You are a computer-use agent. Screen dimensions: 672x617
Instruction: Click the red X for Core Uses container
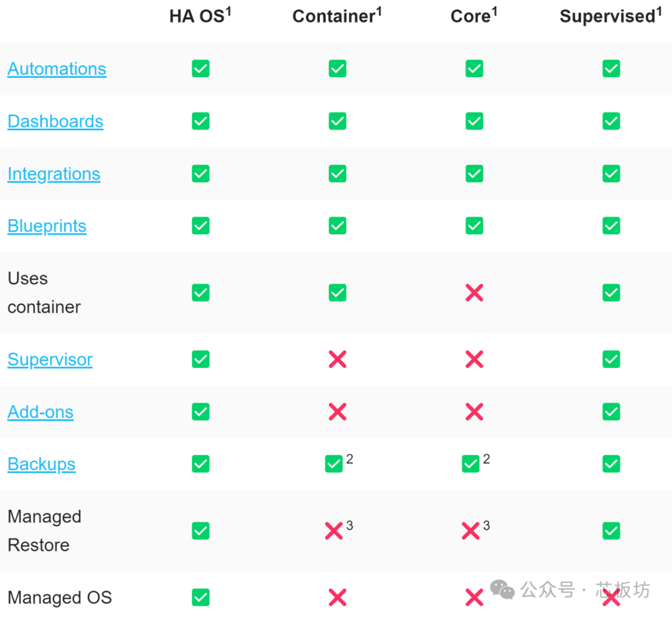pyautogui.click(x=474, y=293)
